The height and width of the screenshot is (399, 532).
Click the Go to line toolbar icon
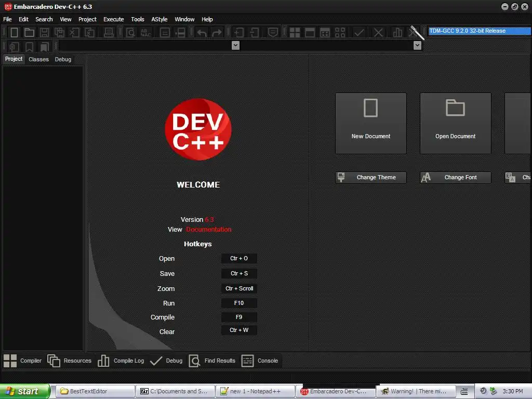click(x=165, y=33)
